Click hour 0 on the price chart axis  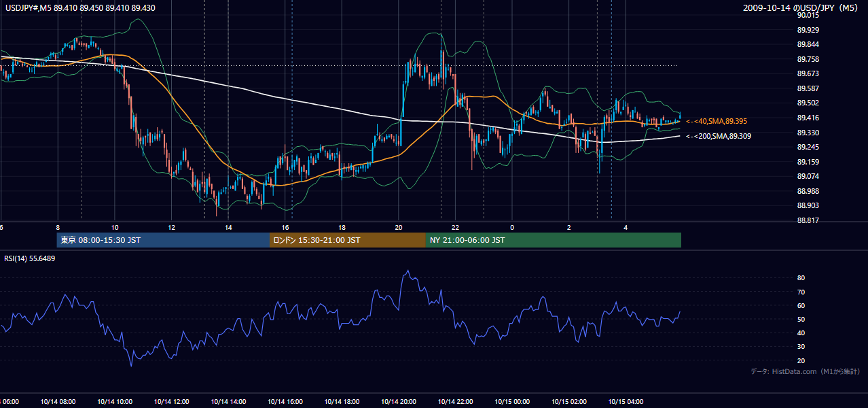[x=512, y=227]
